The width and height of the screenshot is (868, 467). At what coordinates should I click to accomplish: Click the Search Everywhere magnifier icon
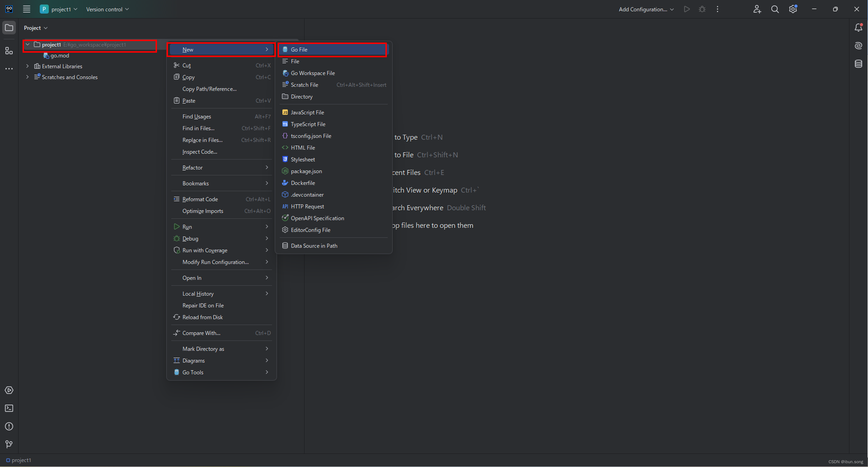[775, 9]
